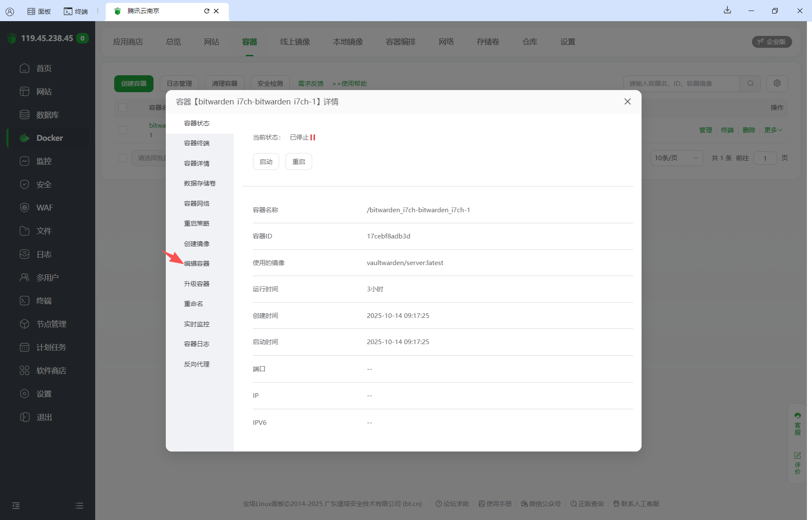Open the 数据库 database icon
This screenshot has height=520, width=812.
point(25,115)
